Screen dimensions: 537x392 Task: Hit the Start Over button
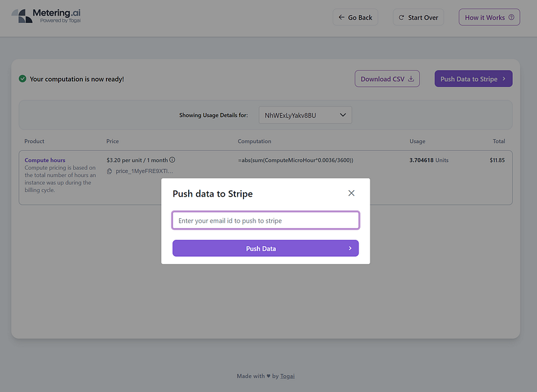tap(418, 18)
